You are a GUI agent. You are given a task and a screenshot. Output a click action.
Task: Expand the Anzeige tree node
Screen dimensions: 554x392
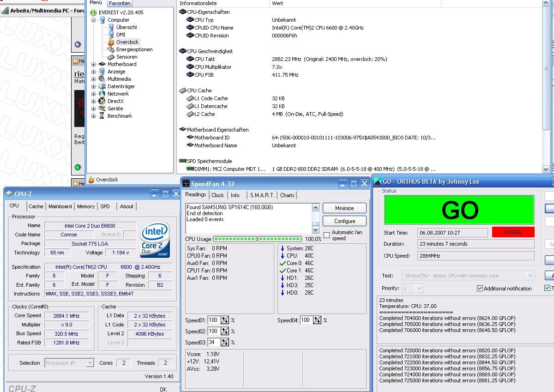tap(94, 72)
